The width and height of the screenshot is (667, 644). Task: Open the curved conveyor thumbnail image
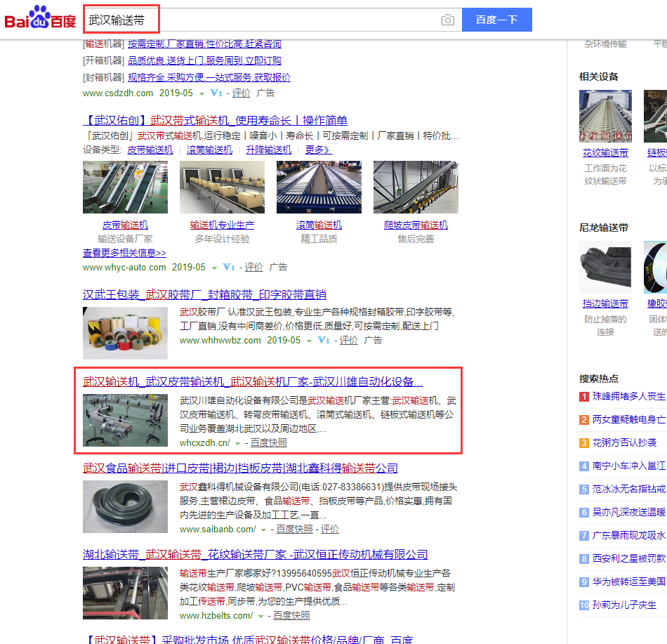(125, 420)
